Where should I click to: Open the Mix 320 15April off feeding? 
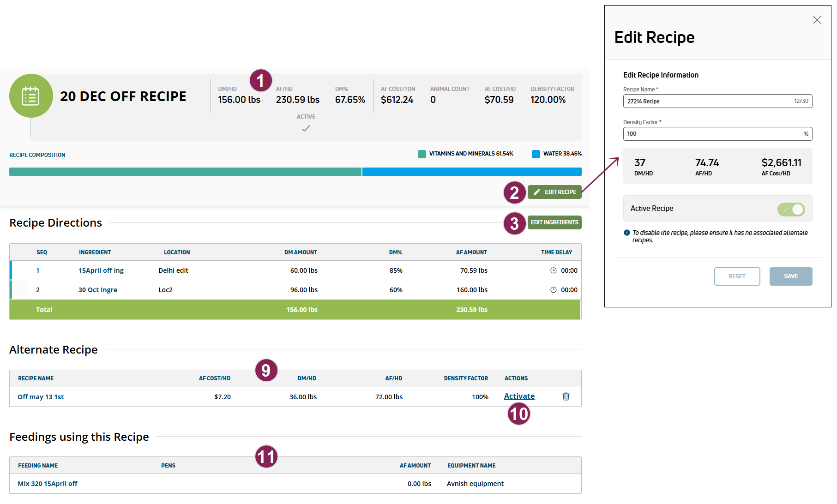click(48, 484)
